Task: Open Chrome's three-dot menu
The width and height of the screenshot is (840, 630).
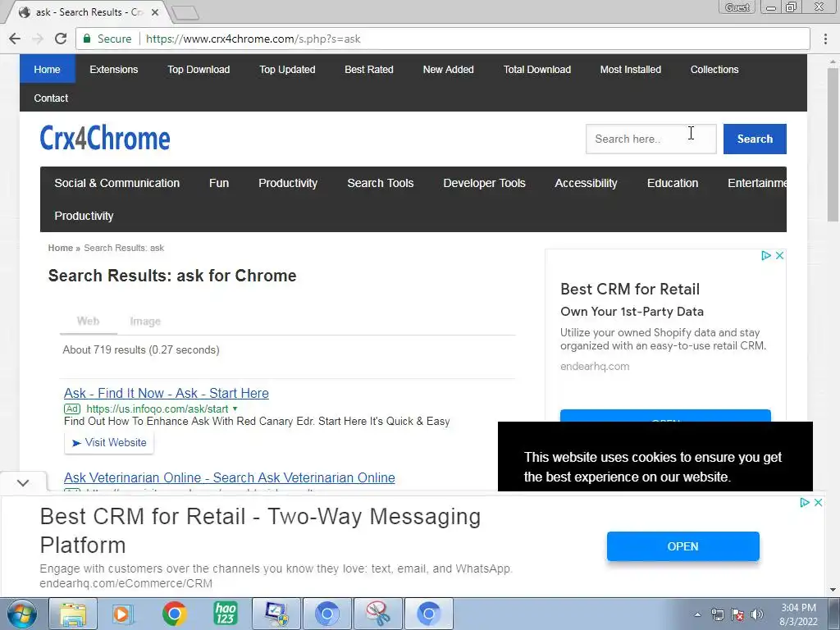Action: pos(825,39)
